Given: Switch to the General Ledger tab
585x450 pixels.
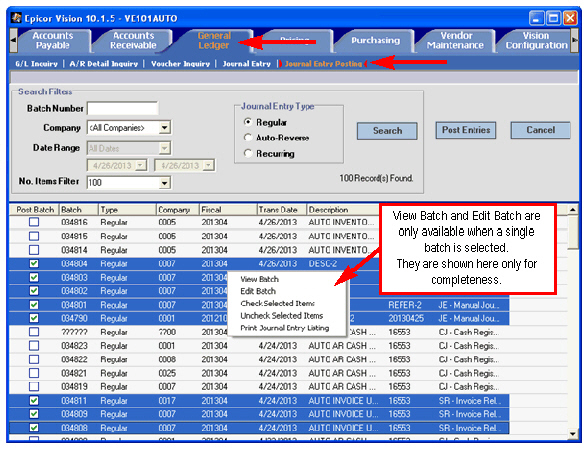Looking at the screenshot, I should point(214,40).
